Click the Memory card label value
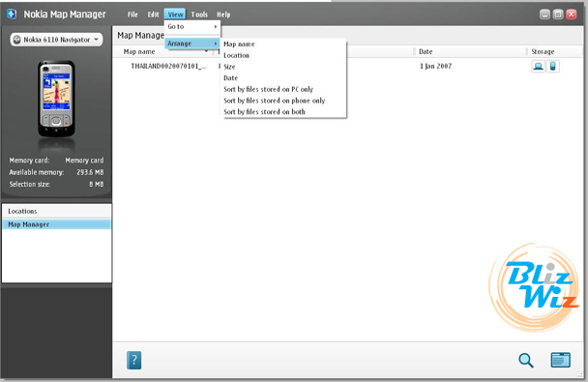Screen dimensions: 588x382 pos(84,161)
